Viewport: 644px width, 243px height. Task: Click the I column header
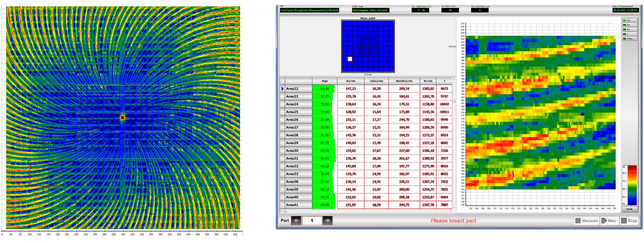[x=444, y=81]
